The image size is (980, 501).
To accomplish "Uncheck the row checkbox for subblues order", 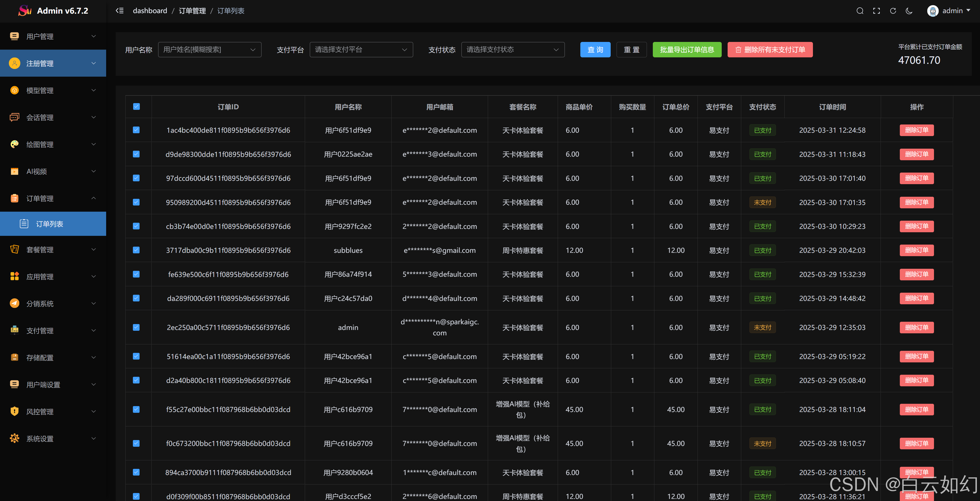I will coord(136,250).
